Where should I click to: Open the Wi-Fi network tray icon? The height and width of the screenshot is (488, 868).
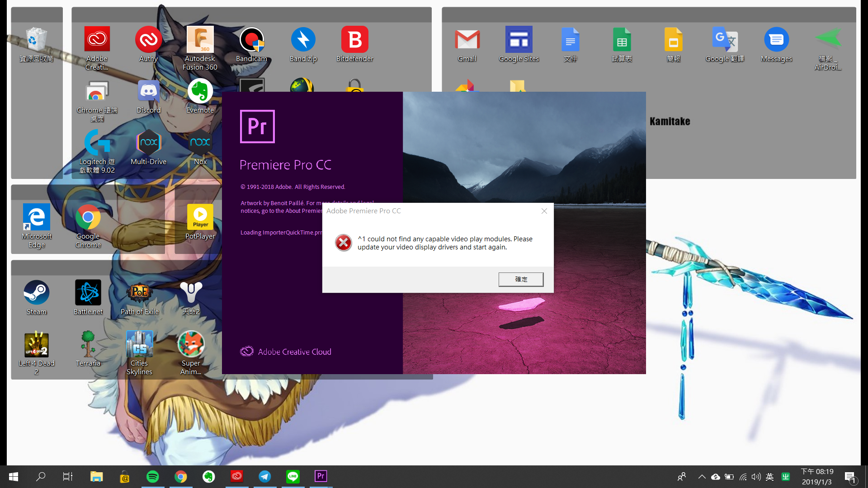743,477
